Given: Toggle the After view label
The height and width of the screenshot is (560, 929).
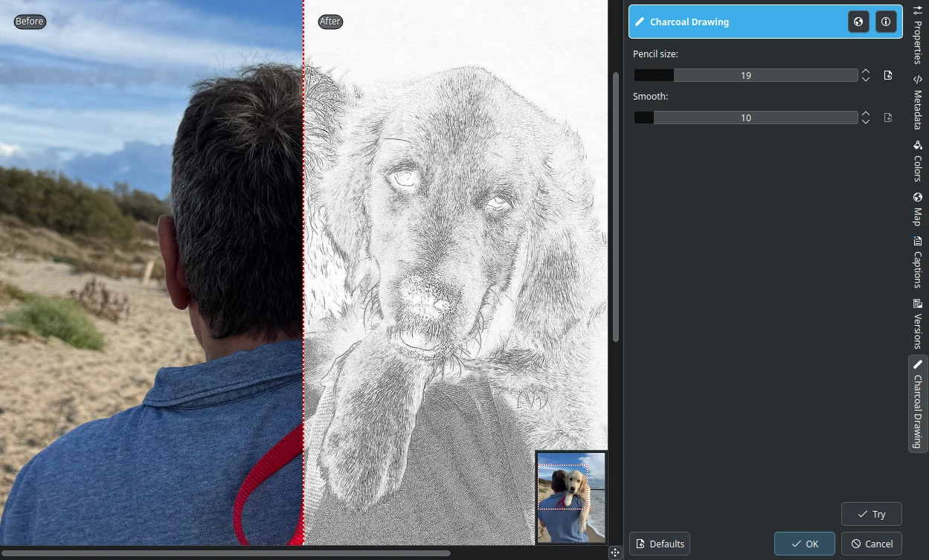Looking at the screenshot, I should (x=330, y=21).
